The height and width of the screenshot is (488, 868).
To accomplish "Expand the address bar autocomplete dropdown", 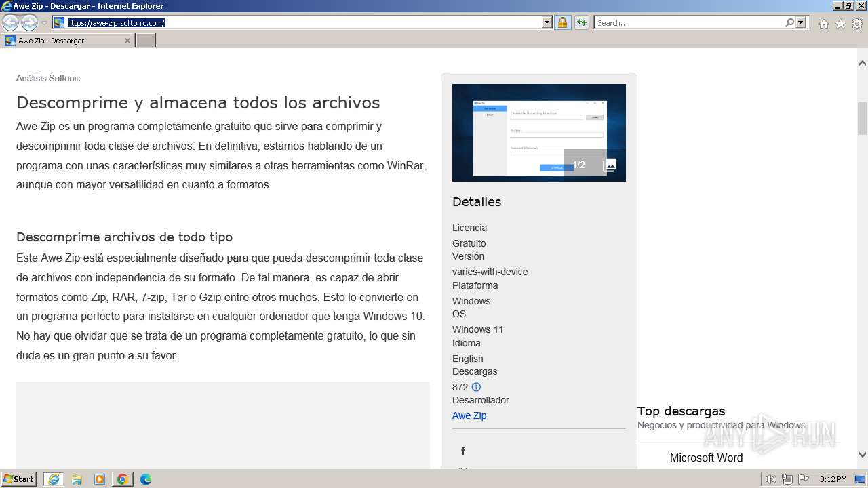I will point(547,22).
